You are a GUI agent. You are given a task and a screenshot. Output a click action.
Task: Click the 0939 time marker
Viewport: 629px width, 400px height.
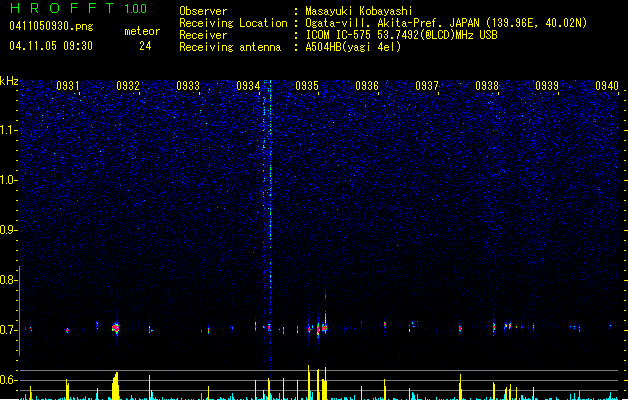547,86
